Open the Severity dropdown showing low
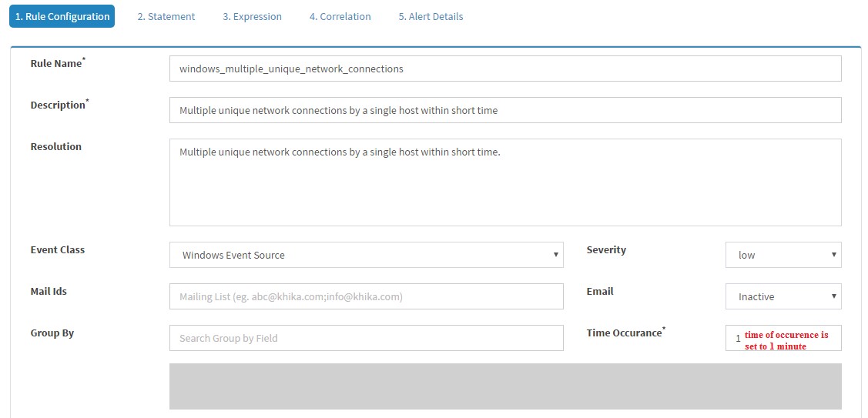868x418 pixels. tap(783, 255)
